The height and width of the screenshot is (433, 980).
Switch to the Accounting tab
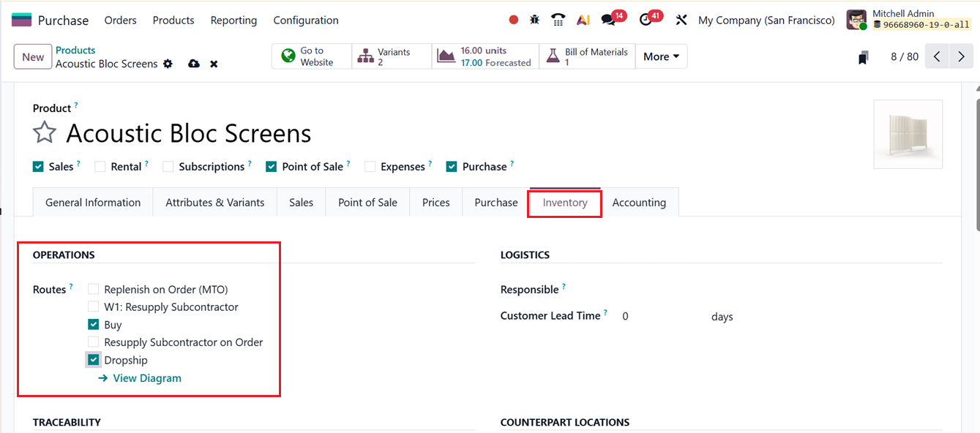point(639,203)
